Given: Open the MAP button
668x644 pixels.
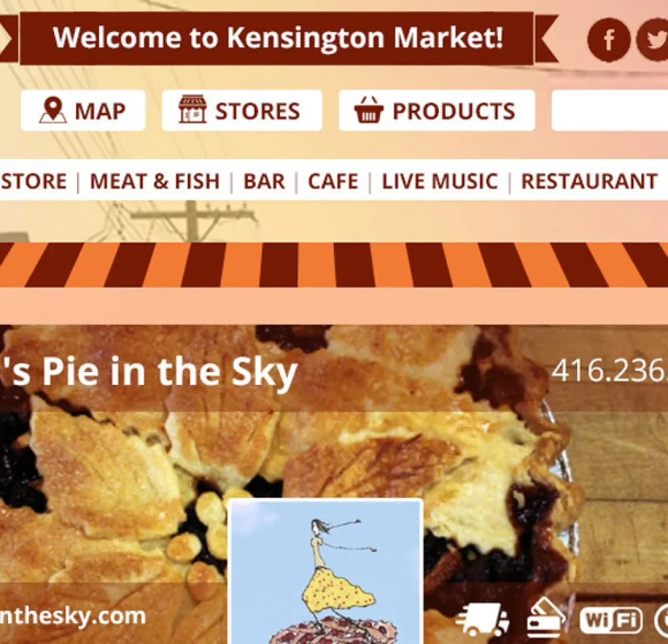Looking at the screenshot, I should click(x=83, y=110).
